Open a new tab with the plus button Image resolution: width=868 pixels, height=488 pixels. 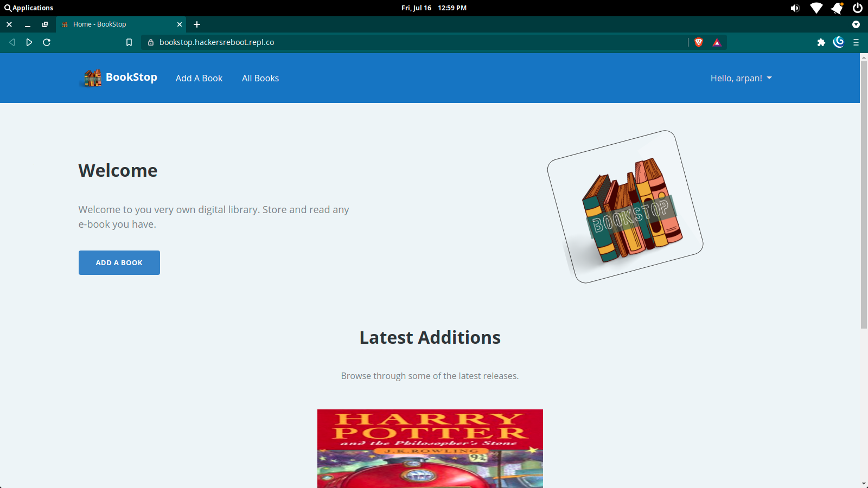(197, 24)
